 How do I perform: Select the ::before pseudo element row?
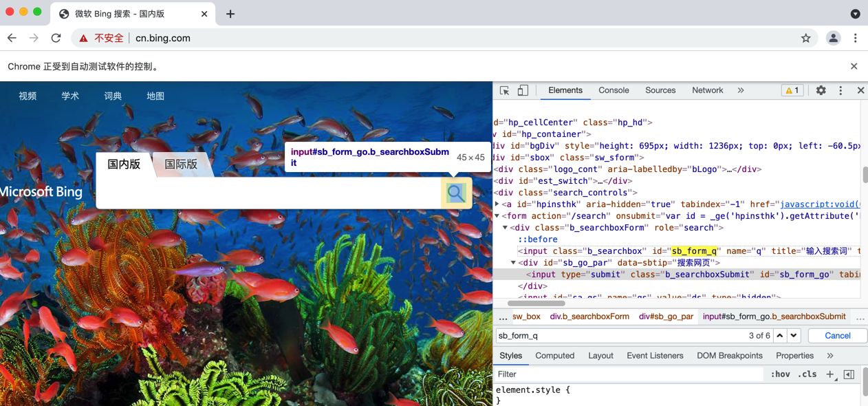tap(537, 239)
